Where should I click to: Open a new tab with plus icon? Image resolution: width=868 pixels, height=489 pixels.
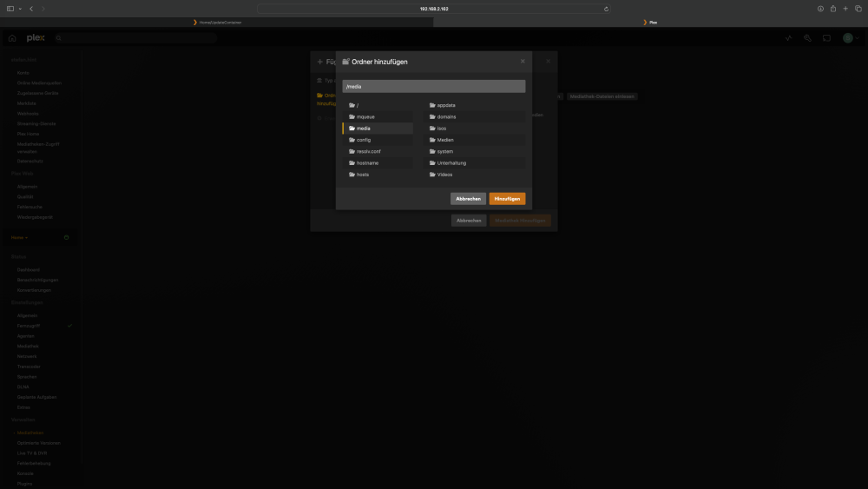click(845, 9)
